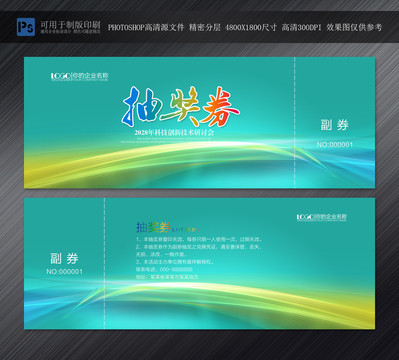Click the small "抽奖券" heading on back ticket
Screen dimensions: 399x360
pos(153,227)
